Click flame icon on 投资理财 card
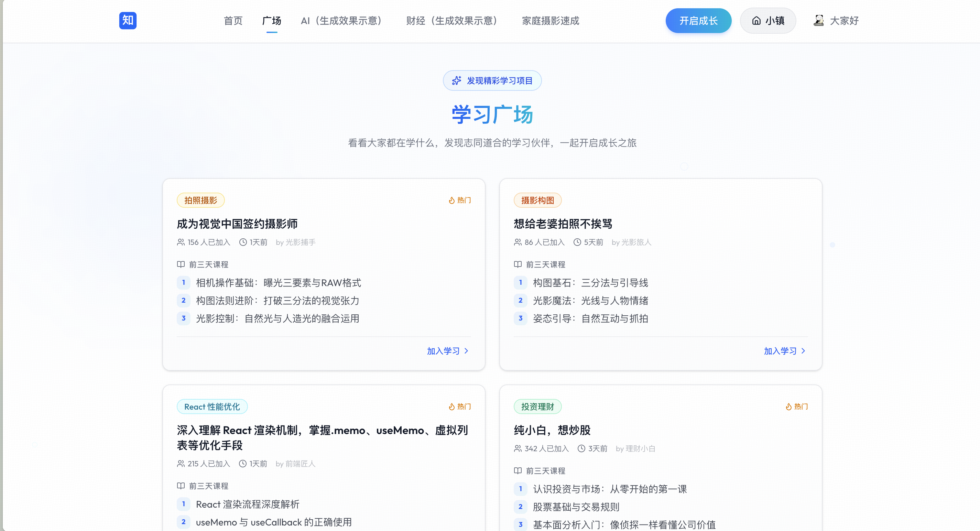The image size is (980, 531). [x=788, y=407]
